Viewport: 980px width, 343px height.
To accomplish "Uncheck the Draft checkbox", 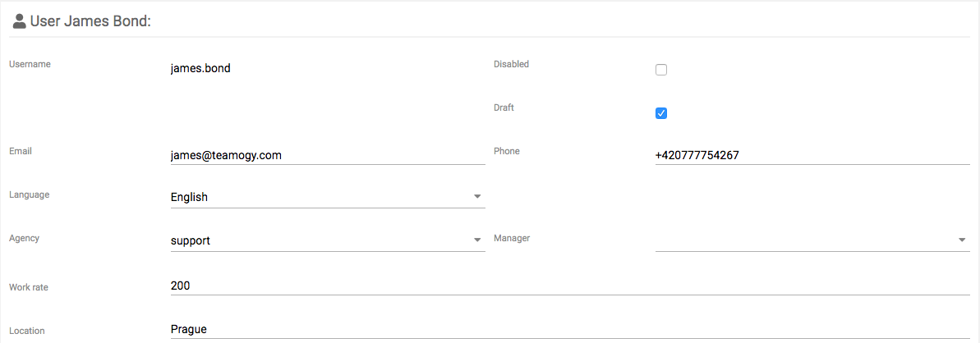I will point(661,113).
